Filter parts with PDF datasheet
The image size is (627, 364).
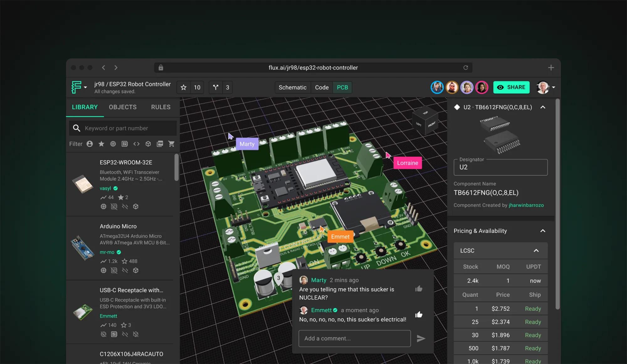tap(160, 144)
